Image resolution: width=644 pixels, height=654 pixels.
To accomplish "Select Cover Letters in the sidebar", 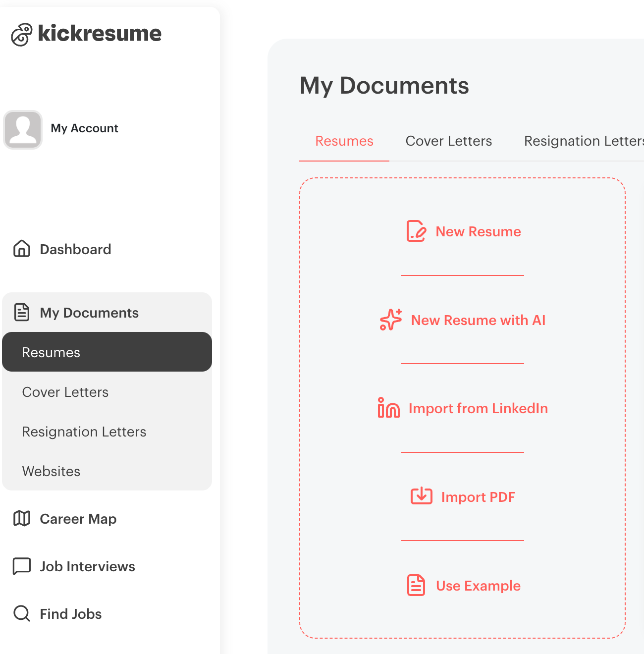I will (x=65, y=392).
